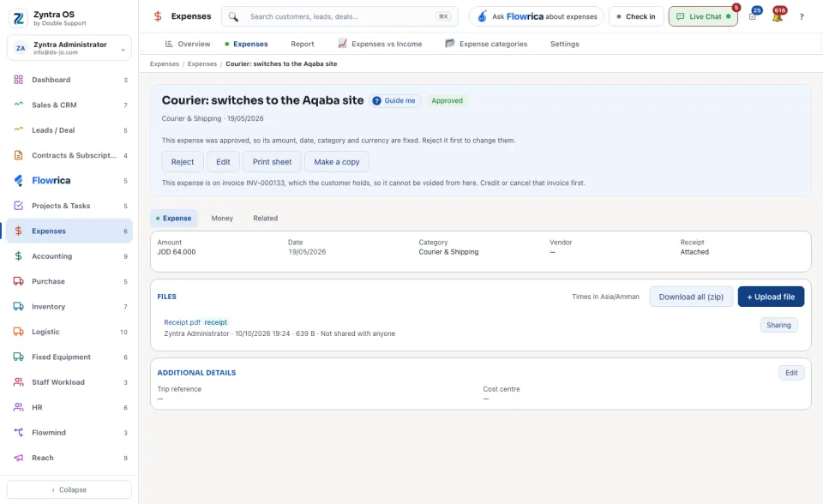Click the help question mark icon
Image resolution: width=823 pixels, height=504 pixels.
point(802,17)
